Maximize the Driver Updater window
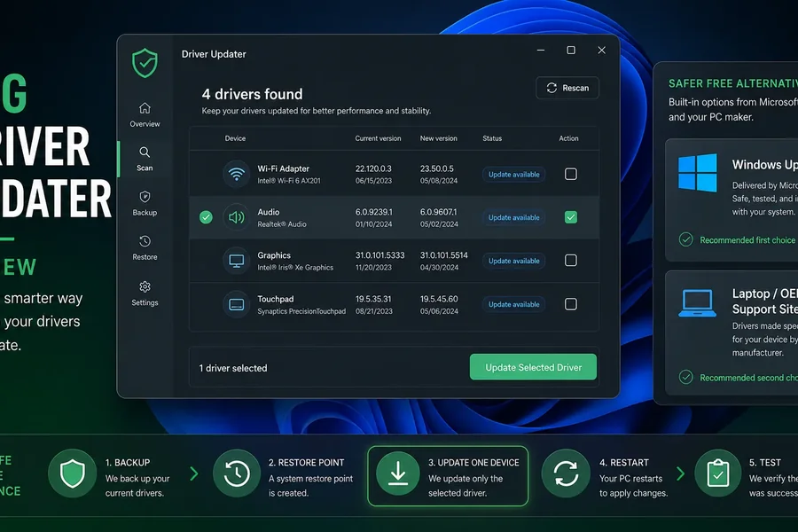This screenshot has height=532, width=798. point(571,50)
